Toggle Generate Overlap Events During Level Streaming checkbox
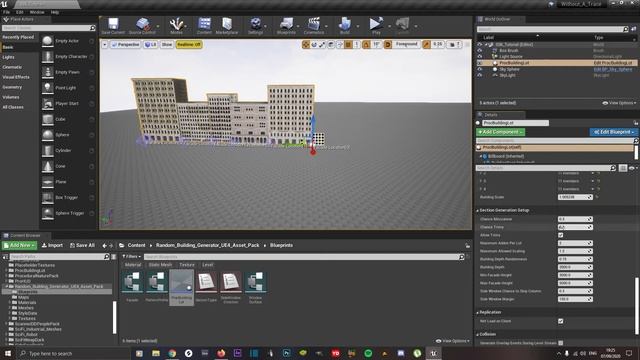640x360 pixels. click(560, 343)
